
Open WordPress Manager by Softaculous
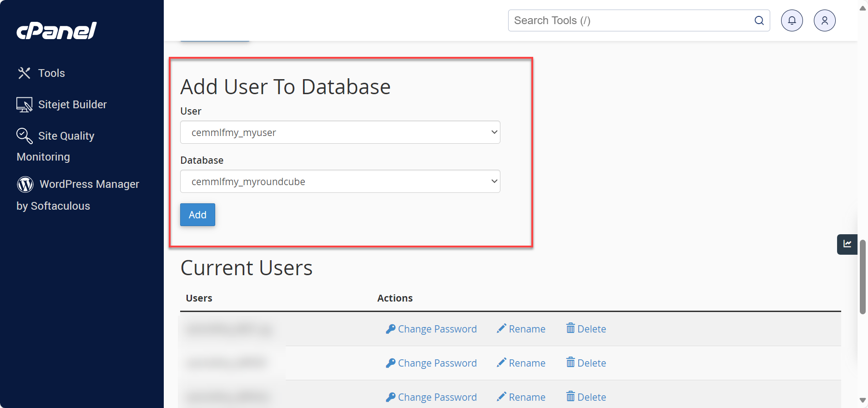[78, 195]
